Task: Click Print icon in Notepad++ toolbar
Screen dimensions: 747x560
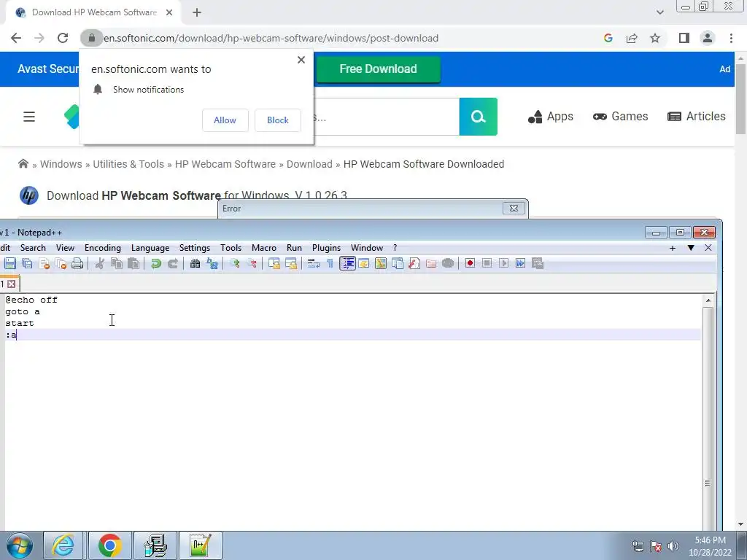Action: pyautogui.click(x=77, y=263)
